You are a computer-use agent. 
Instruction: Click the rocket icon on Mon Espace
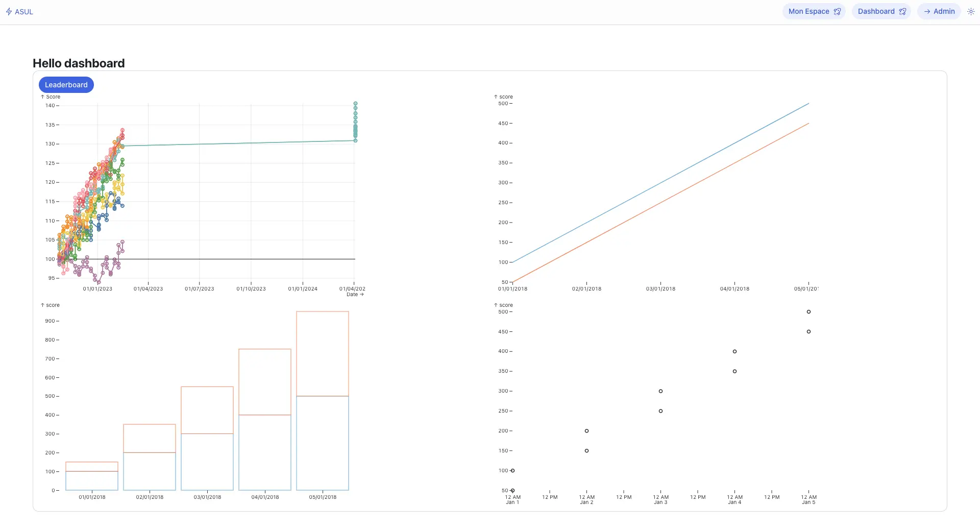(837, 11)
